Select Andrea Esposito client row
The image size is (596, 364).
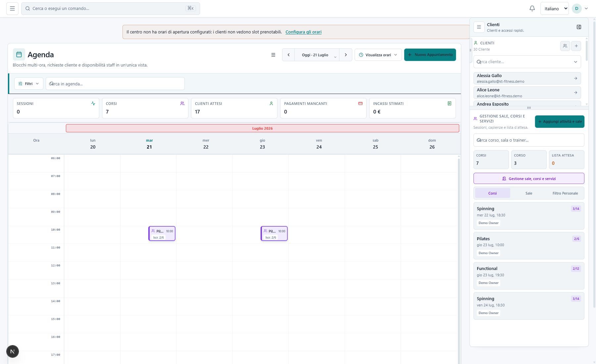pyautogui.click(x=527, y=104)
